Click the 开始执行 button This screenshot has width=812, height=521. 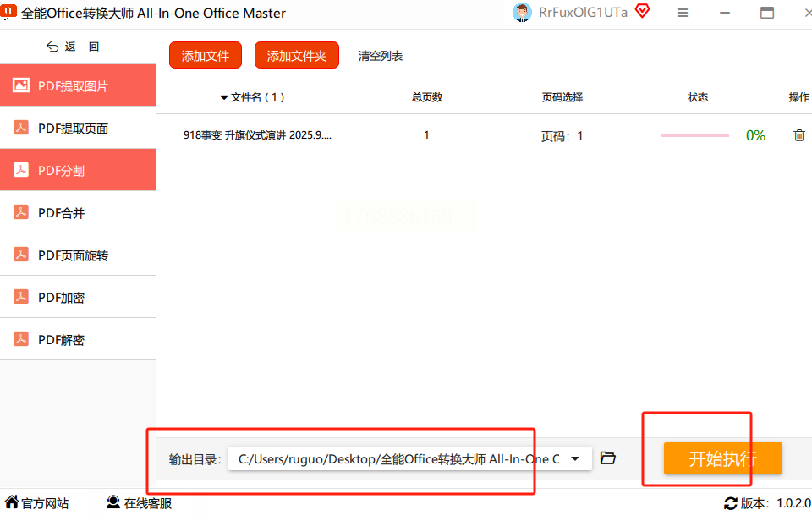coord(723,458)
